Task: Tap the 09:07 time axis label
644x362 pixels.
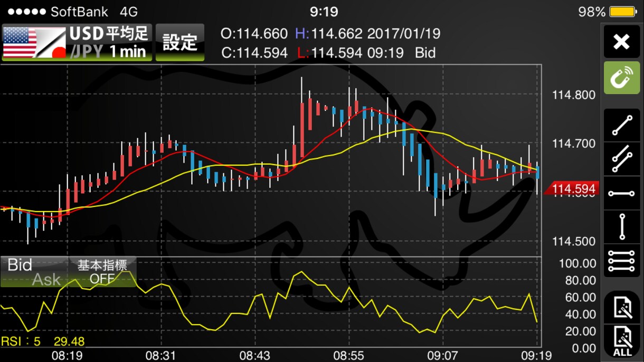Action: [442, 356]
